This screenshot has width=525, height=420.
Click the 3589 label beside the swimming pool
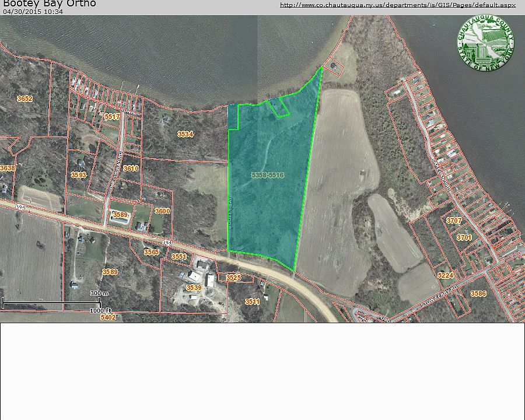(x=120, y=215)
